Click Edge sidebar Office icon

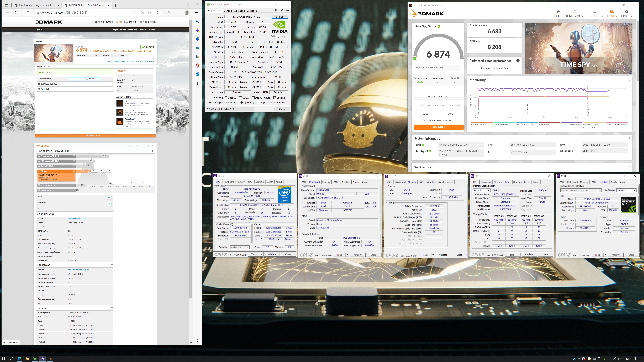197,65
